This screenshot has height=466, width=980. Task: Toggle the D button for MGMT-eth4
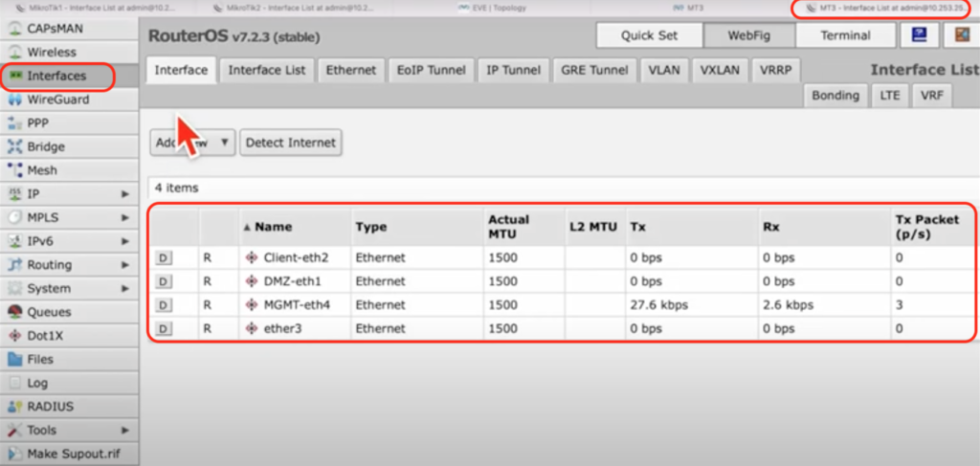pyautogui.click(x=163, y=304)
